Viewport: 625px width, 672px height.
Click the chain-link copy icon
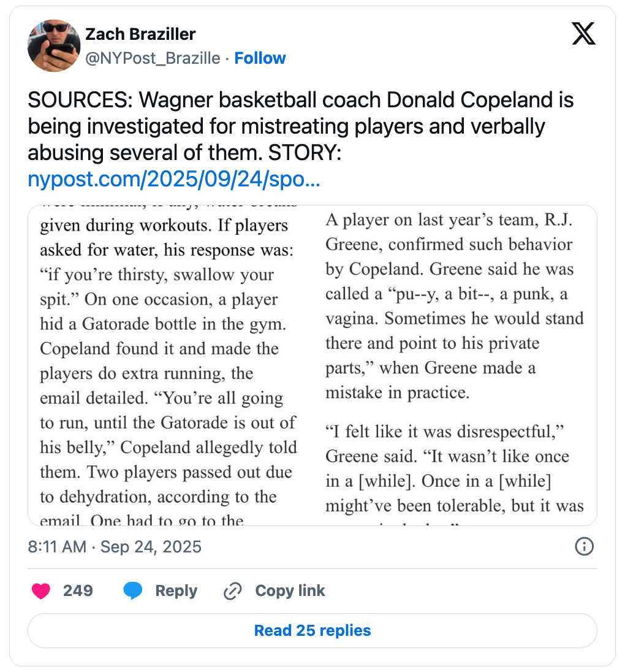[x=233, y=591]
